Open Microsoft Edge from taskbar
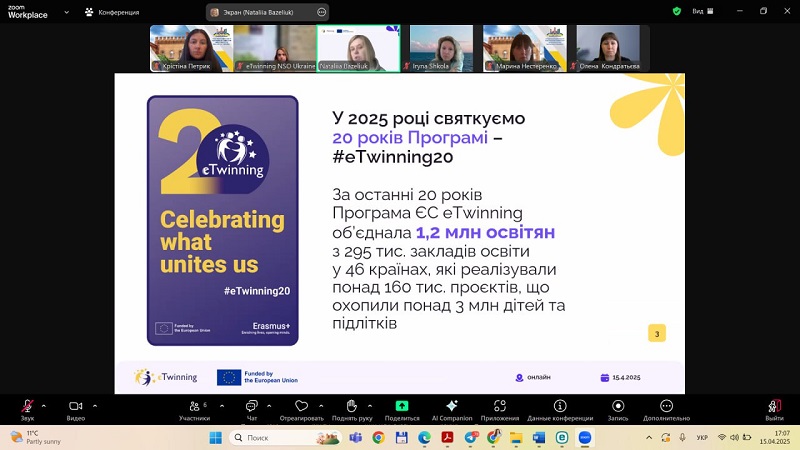The height and width of the screenshot is (450, 800). 424,437
